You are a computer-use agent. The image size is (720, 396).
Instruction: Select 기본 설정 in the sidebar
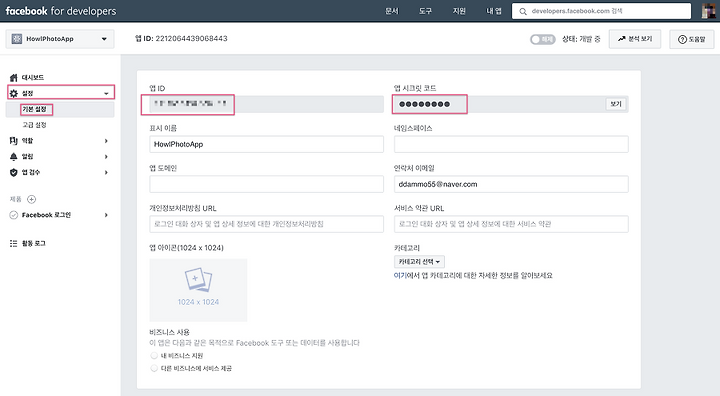(x=35, y=109)
